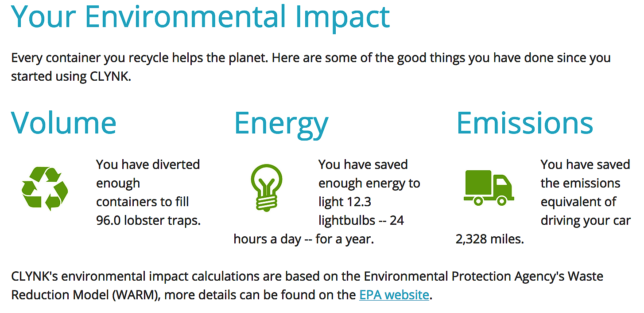
Task: Click the "the emissions" line under Emissions
Action: pos(580,183)
